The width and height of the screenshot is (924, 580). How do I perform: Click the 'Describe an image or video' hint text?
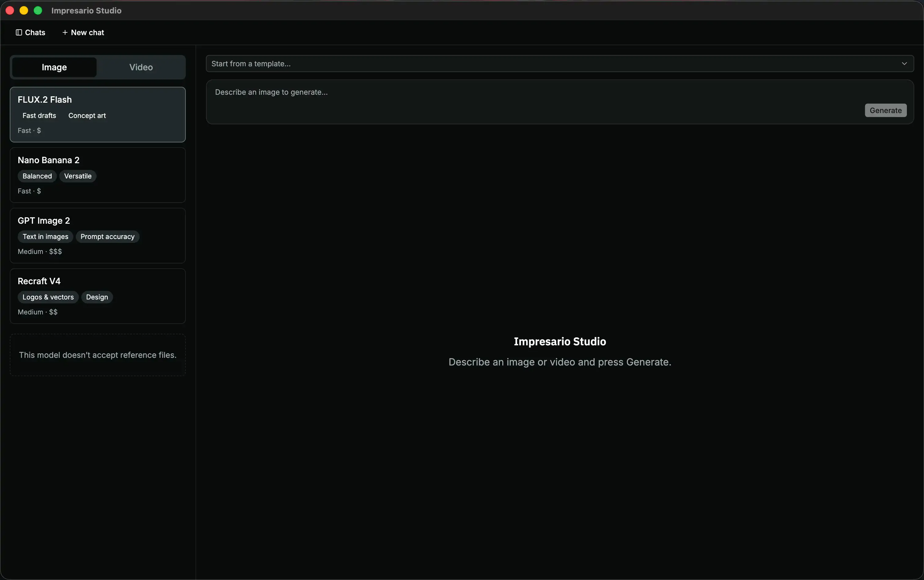point(559,362)
